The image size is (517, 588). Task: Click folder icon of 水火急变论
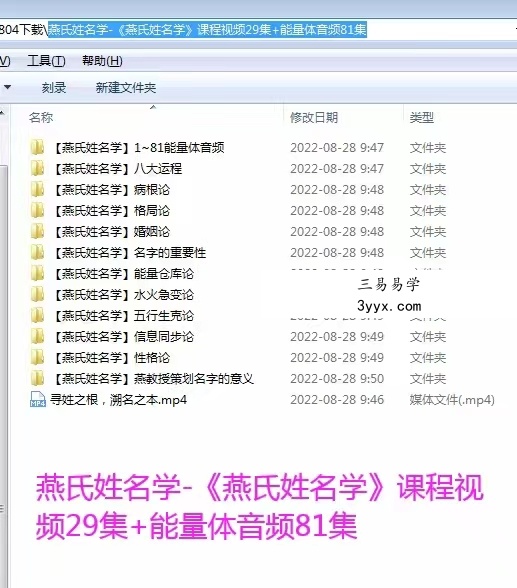point(37,294)
